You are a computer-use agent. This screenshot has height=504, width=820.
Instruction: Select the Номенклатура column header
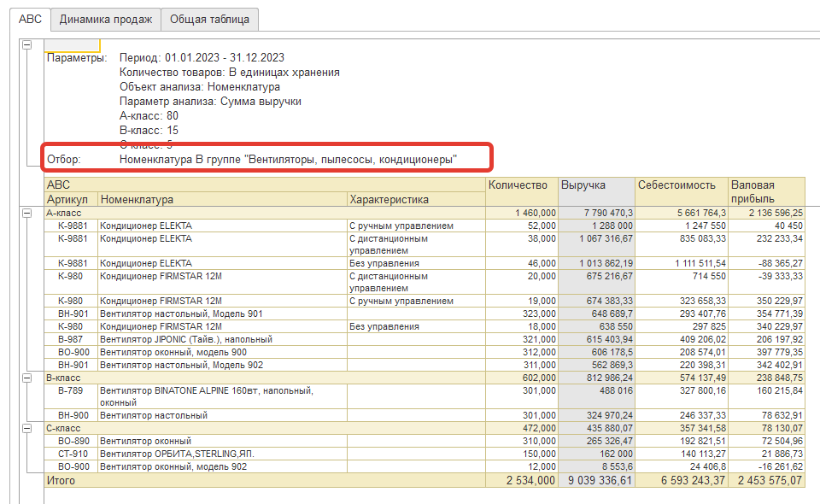[223, 199]
